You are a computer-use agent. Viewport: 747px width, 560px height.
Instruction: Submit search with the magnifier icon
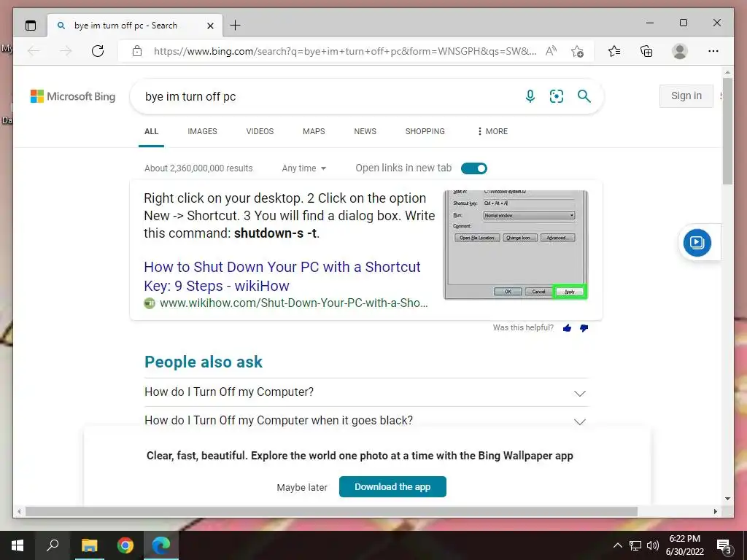point(584,96)
